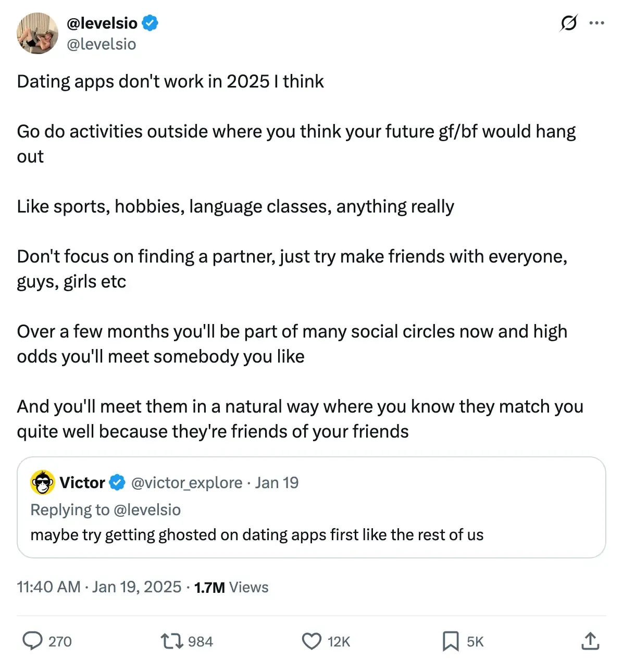The width and height of the screenshot is (623, 672).
Task: Click Victor's monkey avatar
Action: tap(43, 482)
